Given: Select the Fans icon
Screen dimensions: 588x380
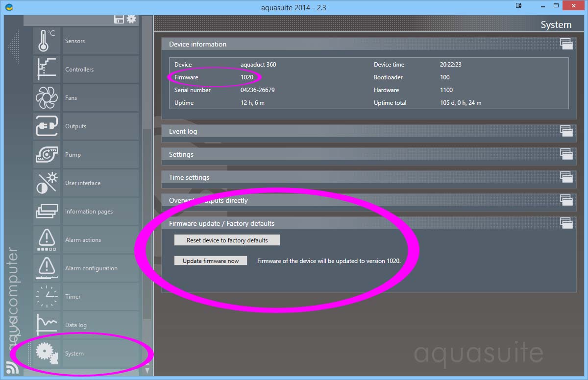Looking at the screenshot, I should (x=47, y=98).
